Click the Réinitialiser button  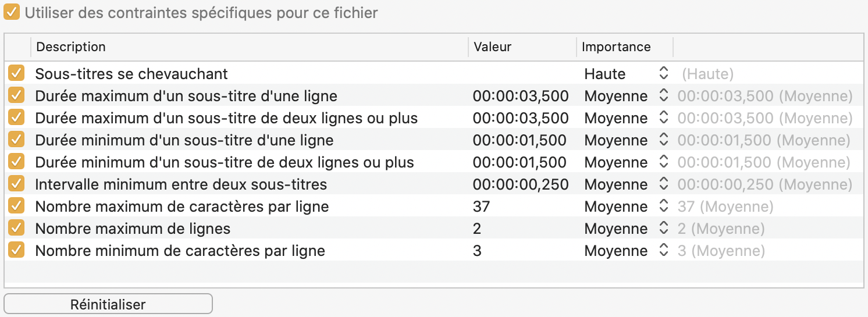coord(108,304)
